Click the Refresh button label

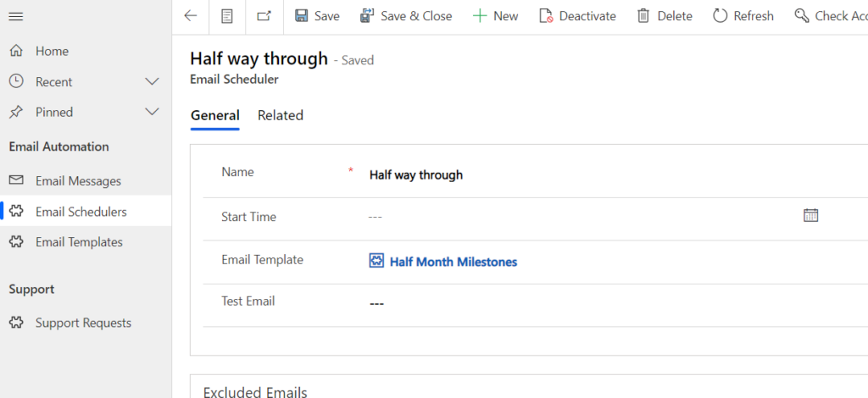[x=754, y=17]
